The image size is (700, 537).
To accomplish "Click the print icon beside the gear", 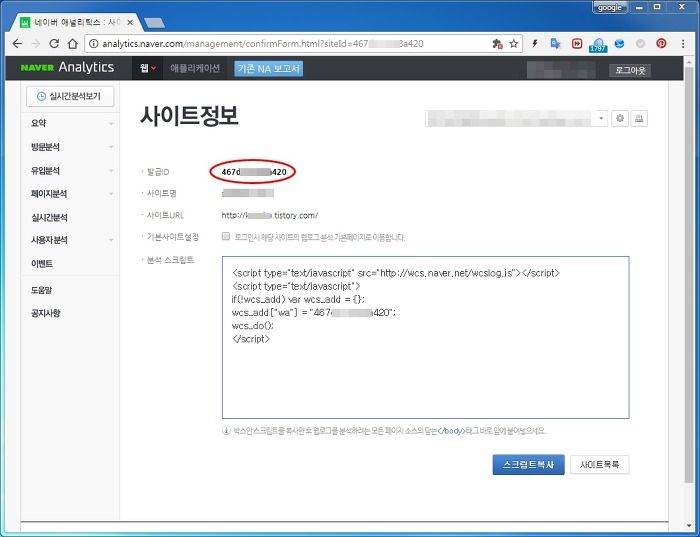I will coord(639,118).
